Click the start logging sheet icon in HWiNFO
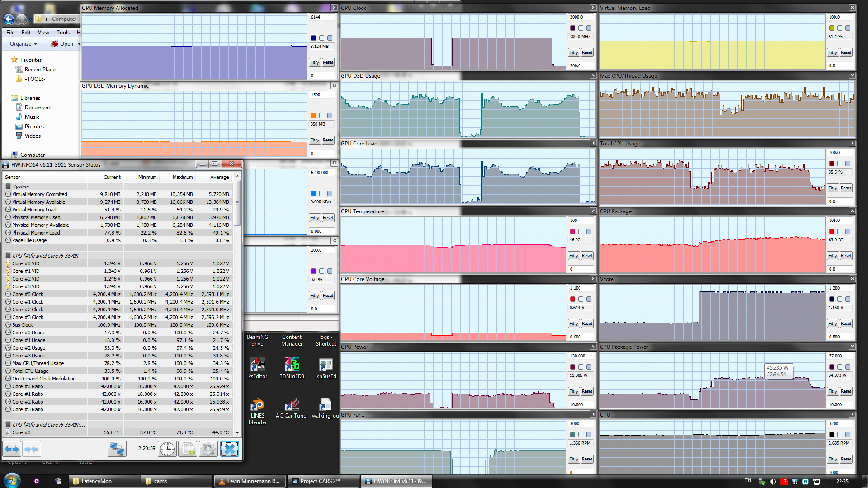 [x=188, y=449]
